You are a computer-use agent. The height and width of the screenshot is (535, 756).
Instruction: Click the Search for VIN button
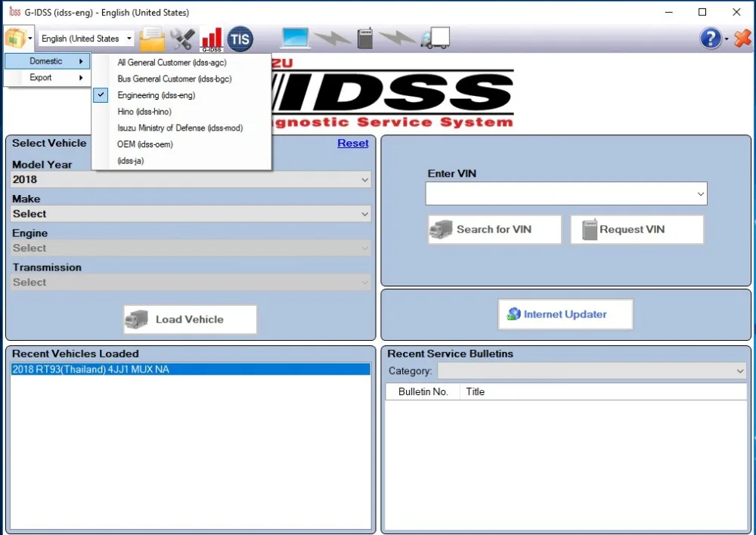pyautogui.click(x=494, y=230)
